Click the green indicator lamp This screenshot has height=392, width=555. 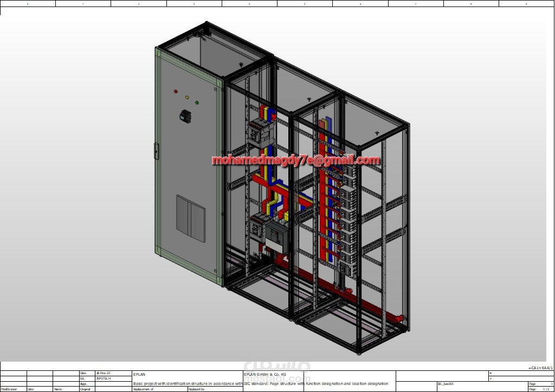point(197,103)
